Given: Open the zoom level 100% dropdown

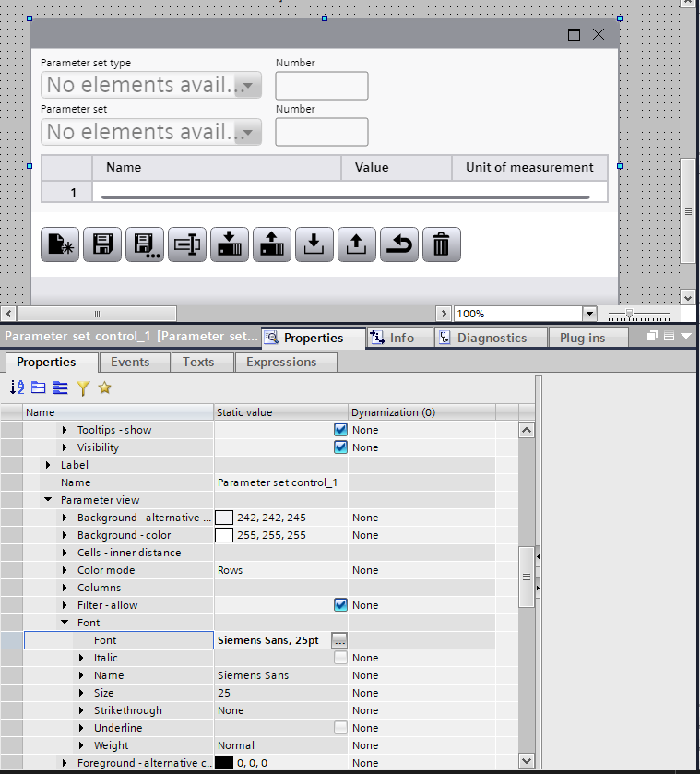Looking at the screenshot, I should [589, 314].
